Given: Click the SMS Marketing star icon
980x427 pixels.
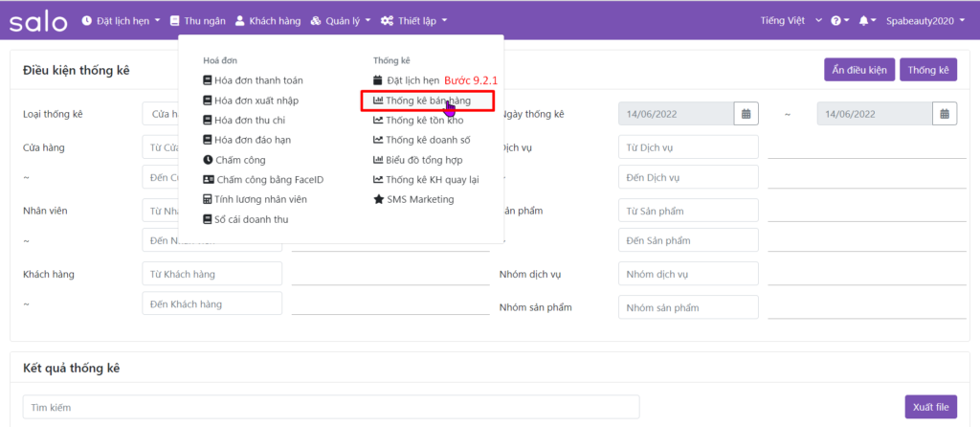Looking at the screenshot, I should point(378,199).
